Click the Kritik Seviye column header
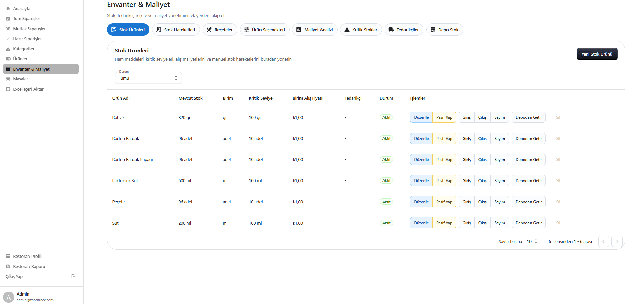The height and width of the screenshot is (304, 644). (x=261, y=98)
